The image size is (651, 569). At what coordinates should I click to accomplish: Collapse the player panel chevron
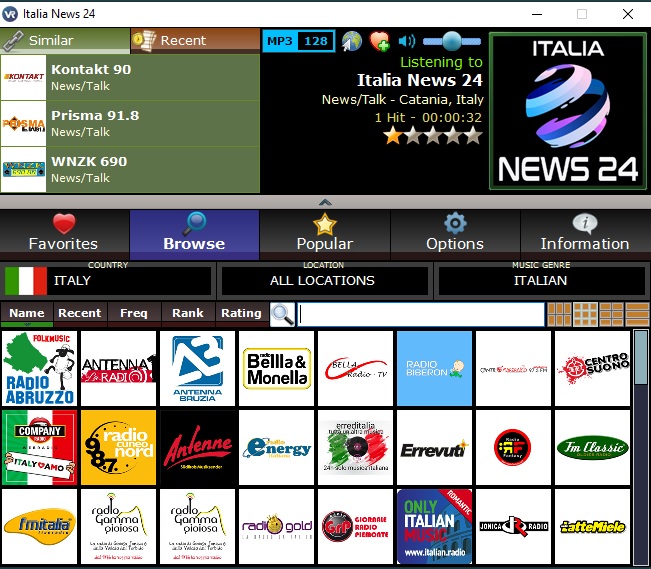(x=325, y=203)
